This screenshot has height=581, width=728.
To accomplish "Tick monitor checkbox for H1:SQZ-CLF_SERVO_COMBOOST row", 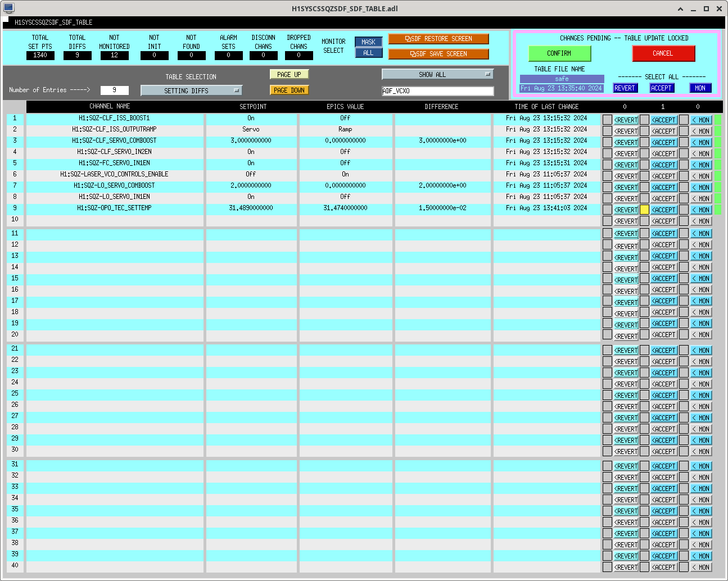I will point(684,142).
